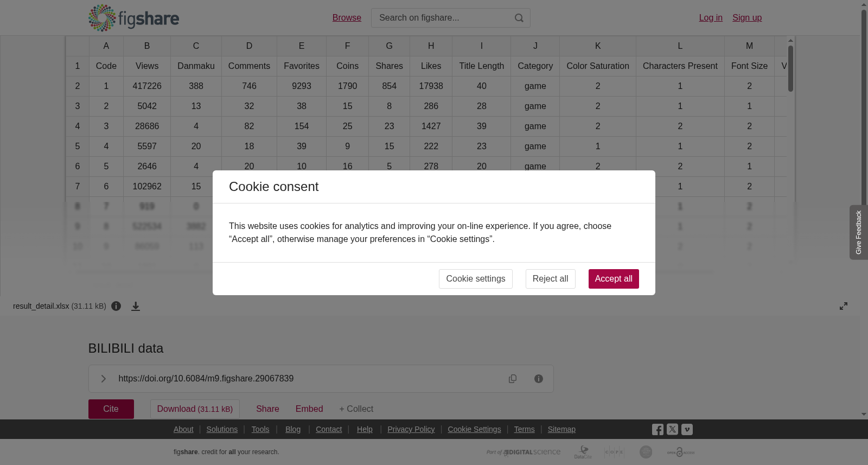
Task: Click the Views header cell
Action: 147,66
